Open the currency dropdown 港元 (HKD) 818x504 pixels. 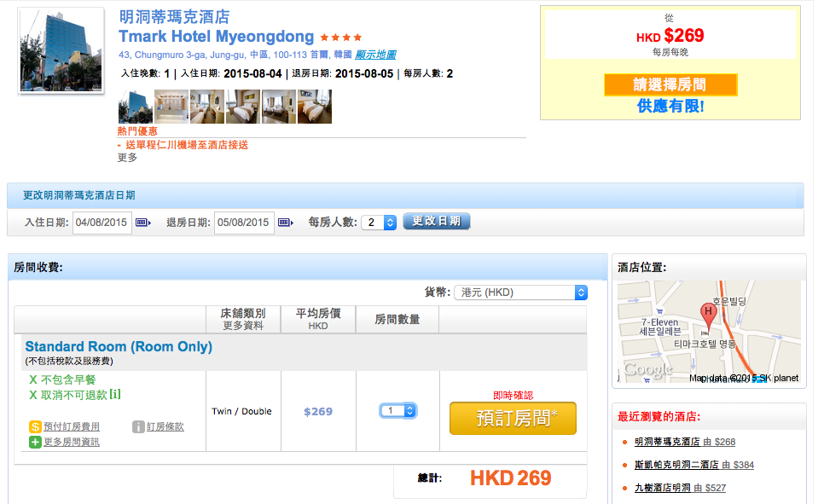pyautogui.click(x=521, y=293)
